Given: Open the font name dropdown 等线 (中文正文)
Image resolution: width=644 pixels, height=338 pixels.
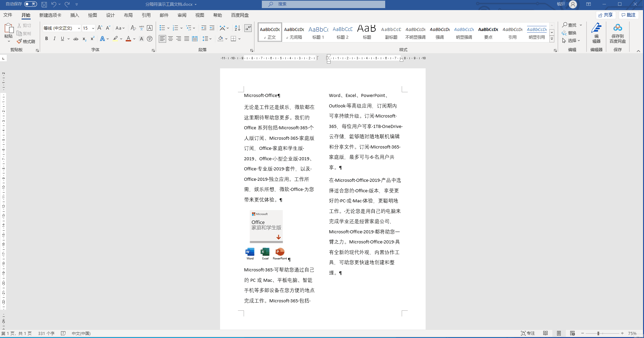Looking at the screenshot, I should (x=79, y=28).
